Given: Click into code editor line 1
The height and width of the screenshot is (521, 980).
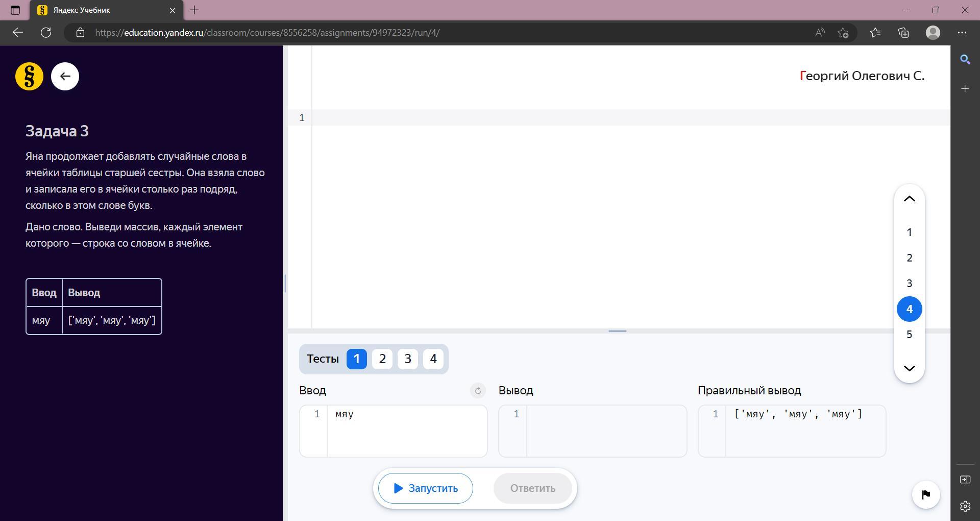Looking at the screenshot, I should [x=631, y=118].
